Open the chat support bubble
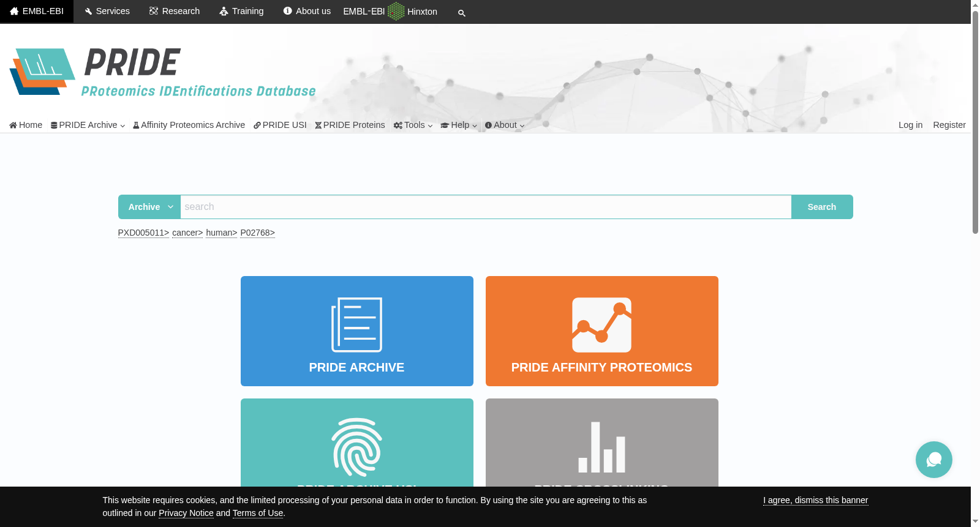The height and width of the screenshot is (527, 980). coord(934,460)
